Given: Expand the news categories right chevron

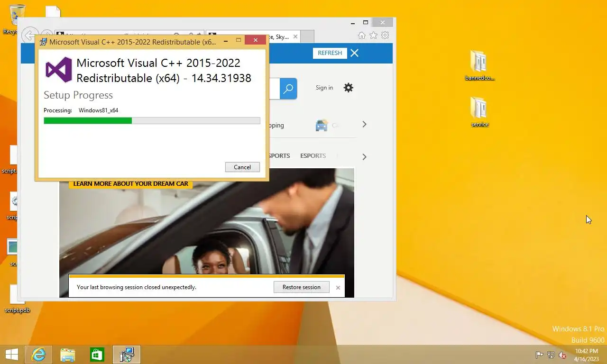Looking at the screenshot, I should tap(364, 156).
